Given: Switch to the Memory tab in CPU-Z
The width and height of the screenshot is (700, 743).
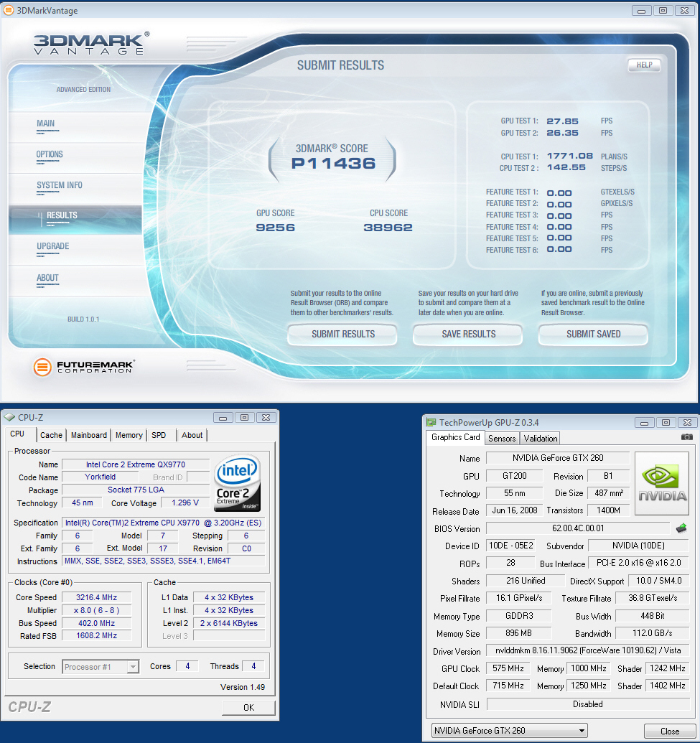Looking at the screenshot, I should (x=129, y=435).
